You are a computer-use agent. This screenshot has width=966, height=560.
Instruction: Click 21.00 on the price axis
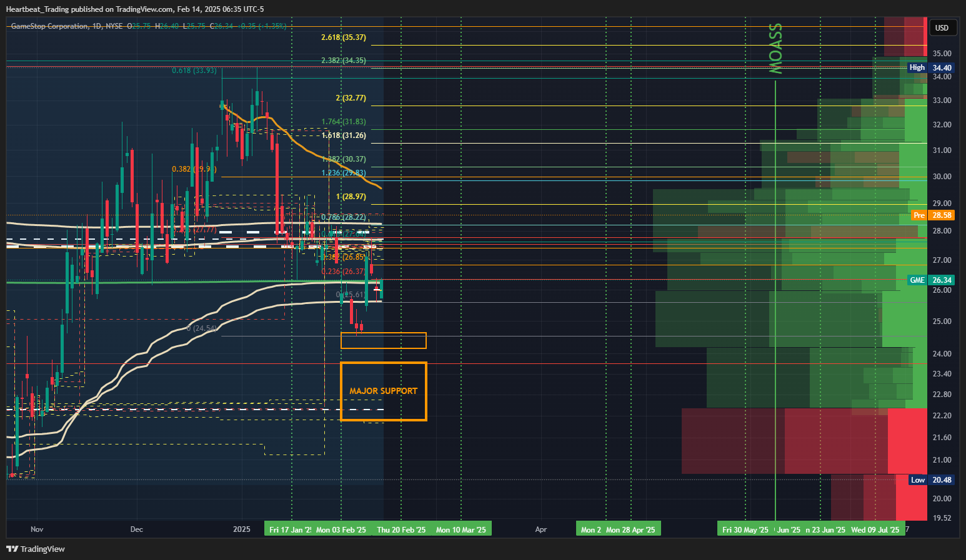(x=942, y=460)
